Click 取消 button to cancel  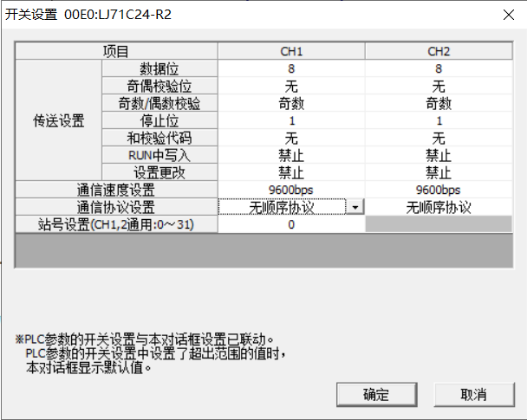(x=473, y=394)
